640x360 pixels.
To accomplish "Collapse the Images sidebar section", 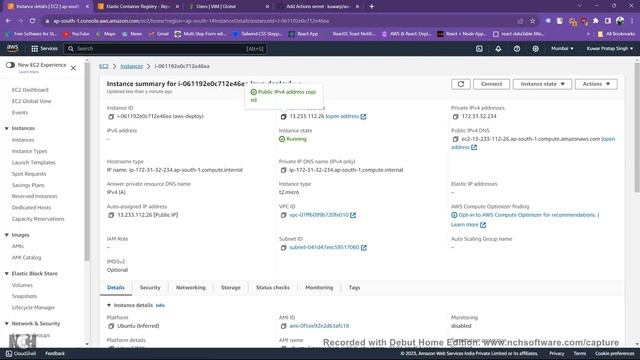I will [7, 235].
